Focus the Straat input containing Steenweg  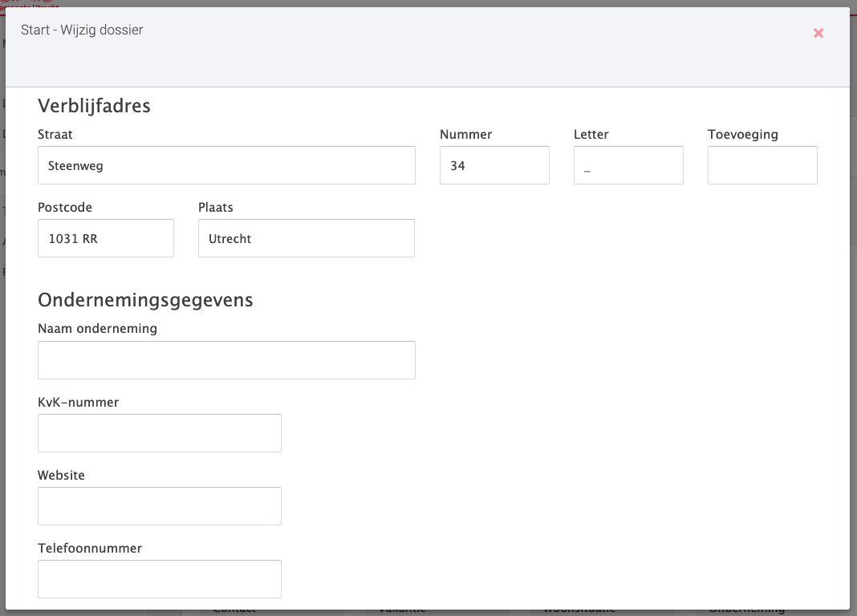[x=226, y=165]
